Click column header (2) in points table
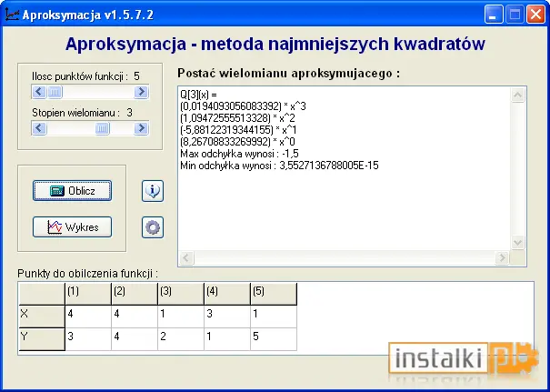 [x=135, y=294]
